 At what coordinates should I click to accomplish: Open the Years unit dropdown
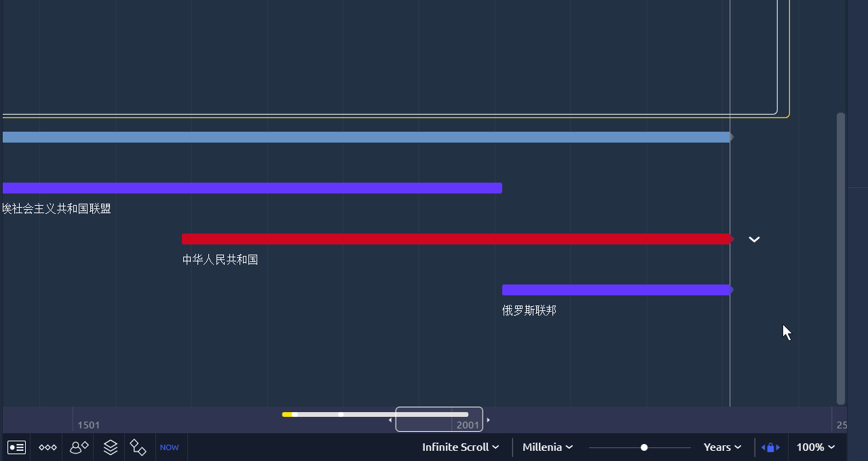pos(722,447)
